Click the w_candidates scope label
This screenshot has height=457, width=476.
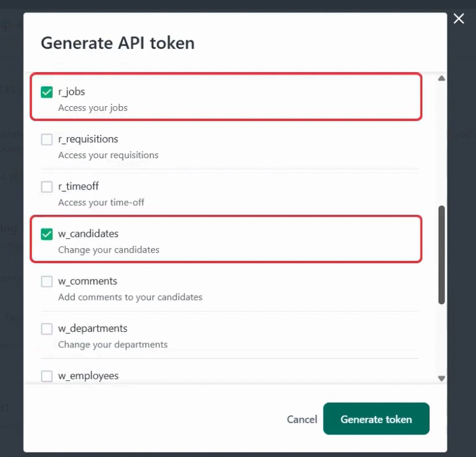pos(88,234)
